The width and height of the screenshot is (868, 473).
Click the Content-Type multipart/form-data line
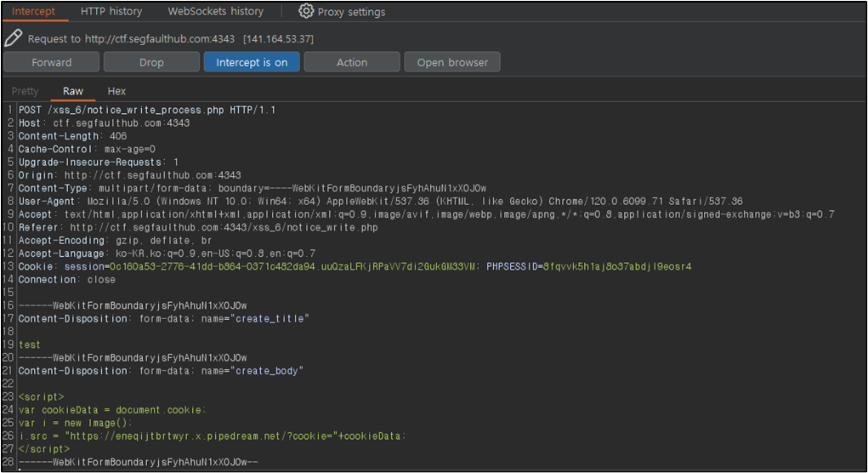pyautogui.click(x=252, y=188)
